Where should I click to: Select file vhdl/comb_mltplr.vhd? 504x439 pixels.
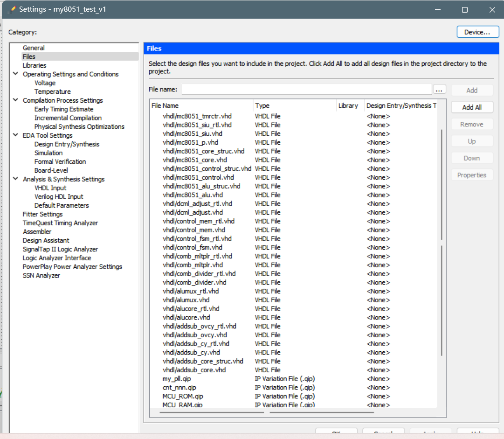193,265
